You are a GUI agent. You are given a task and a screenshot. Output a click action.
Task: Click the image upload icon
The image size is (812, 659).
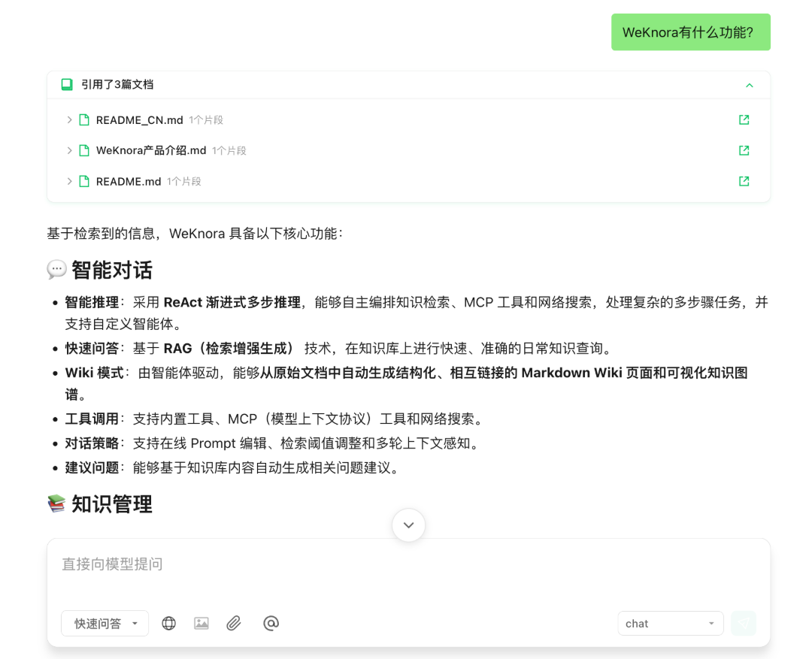pos(201,623)
